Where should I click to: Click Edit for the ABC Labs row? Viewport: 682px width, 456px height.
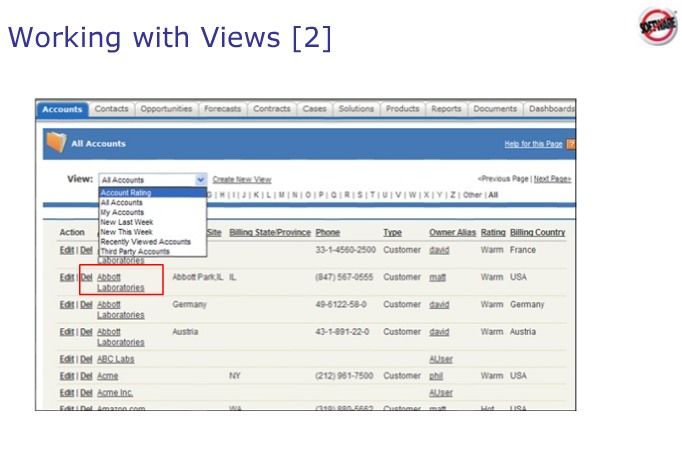pos(66,358)
